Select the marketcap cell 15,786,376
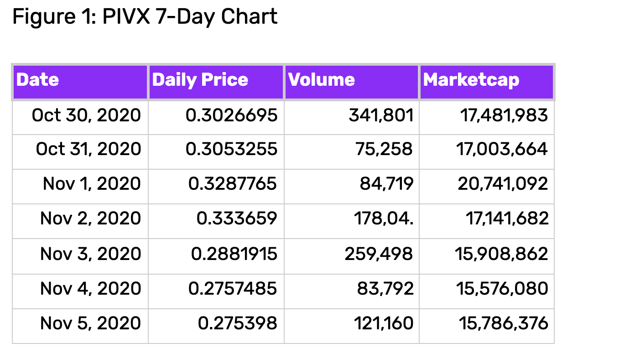This screenshot has height=364, width=635. (x=487, y=326)
